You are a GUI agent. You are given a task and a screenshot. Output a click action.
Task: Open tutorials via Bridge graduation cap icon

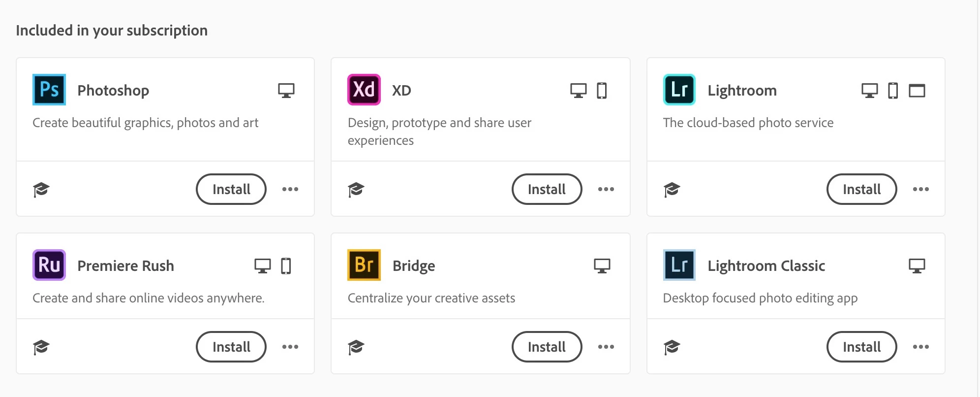(x=356, y=347)
